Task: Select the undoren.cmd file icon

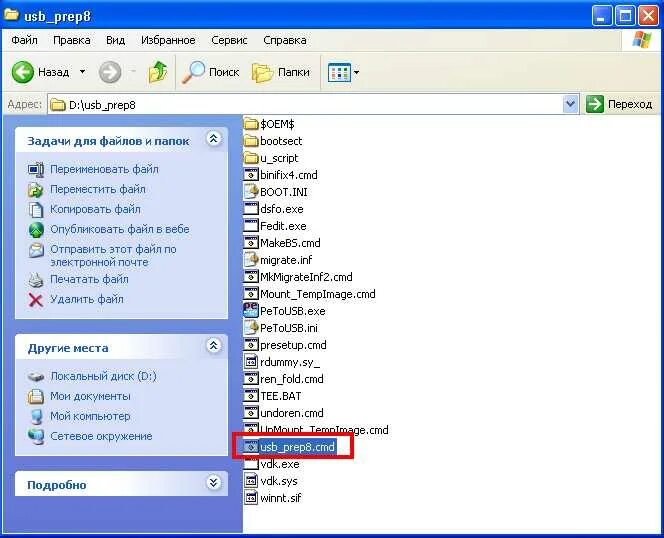Action: 251,413
